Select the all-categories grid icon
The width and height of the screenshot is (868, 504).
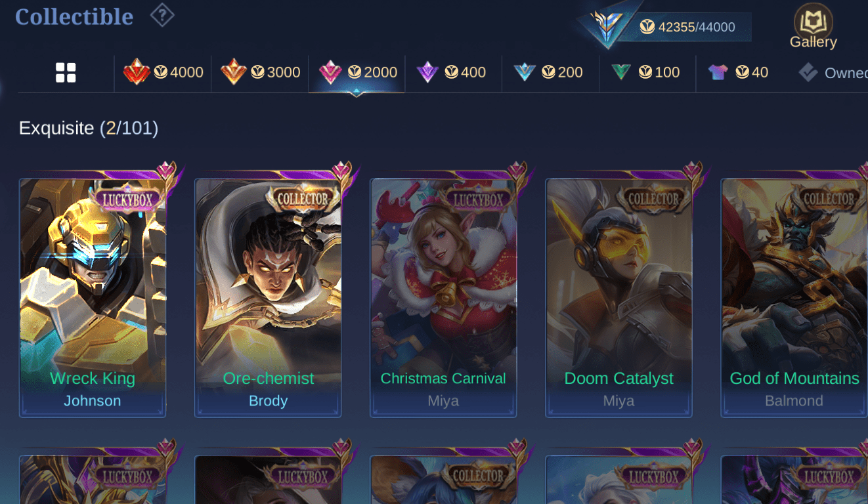tap(66, 73)
